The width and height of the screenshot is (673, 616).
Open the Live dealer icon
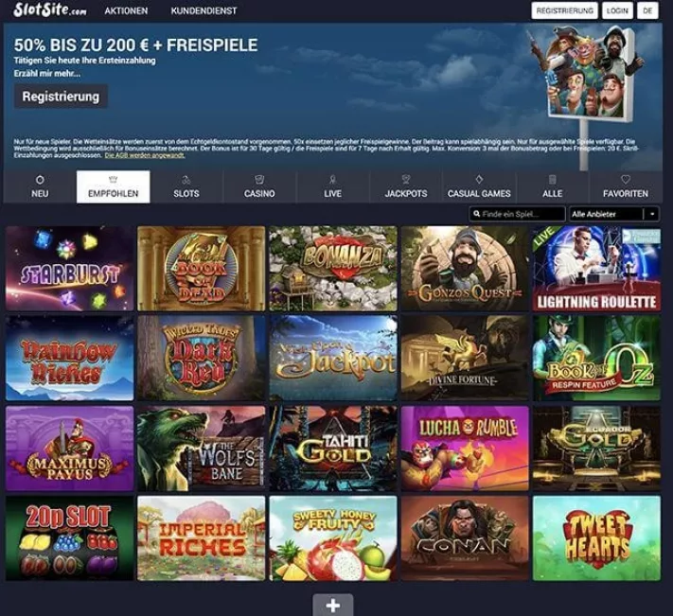pyautogui.click(x=332, y=180)
